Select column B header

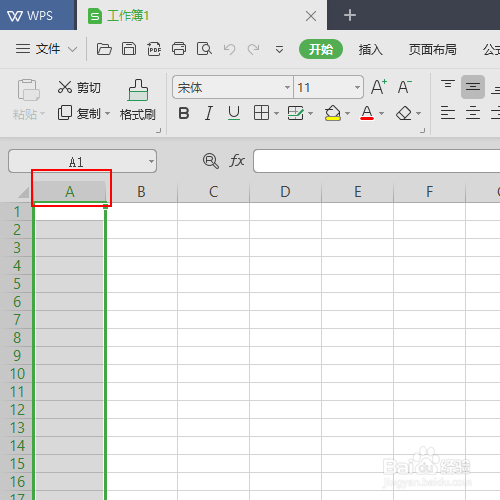[x=141, y=192]
